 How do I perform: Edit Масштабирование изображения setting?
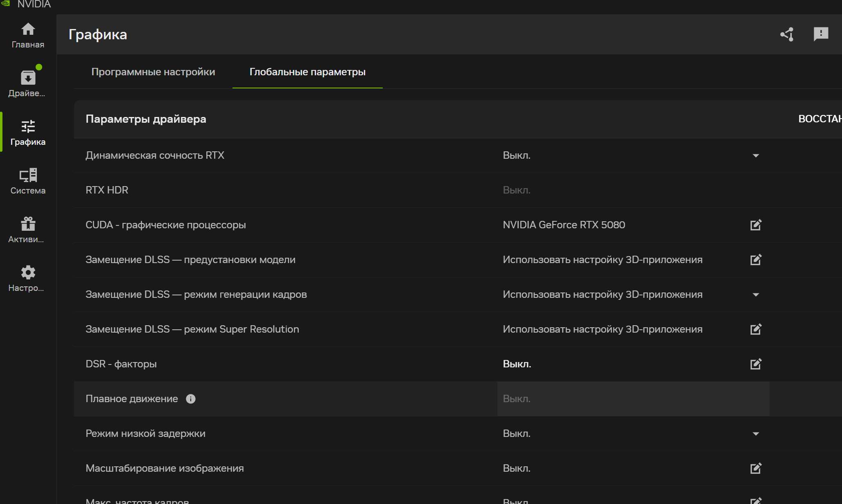point(756,468)
